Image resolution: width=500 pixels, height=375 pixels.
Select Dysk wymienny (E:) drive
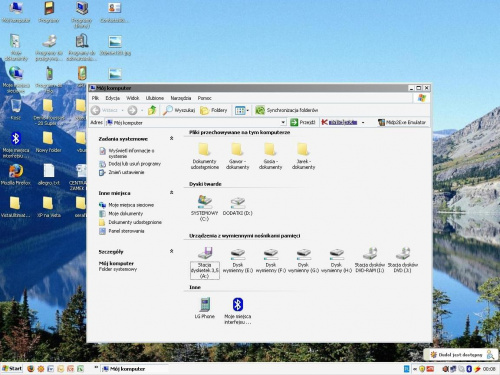click(x=238, y=261)
